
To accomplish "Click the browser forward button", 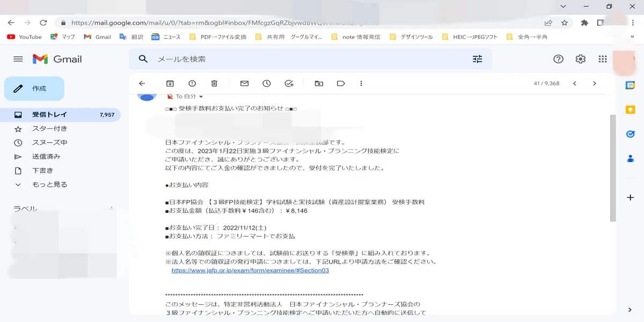I will pos(27,23).
